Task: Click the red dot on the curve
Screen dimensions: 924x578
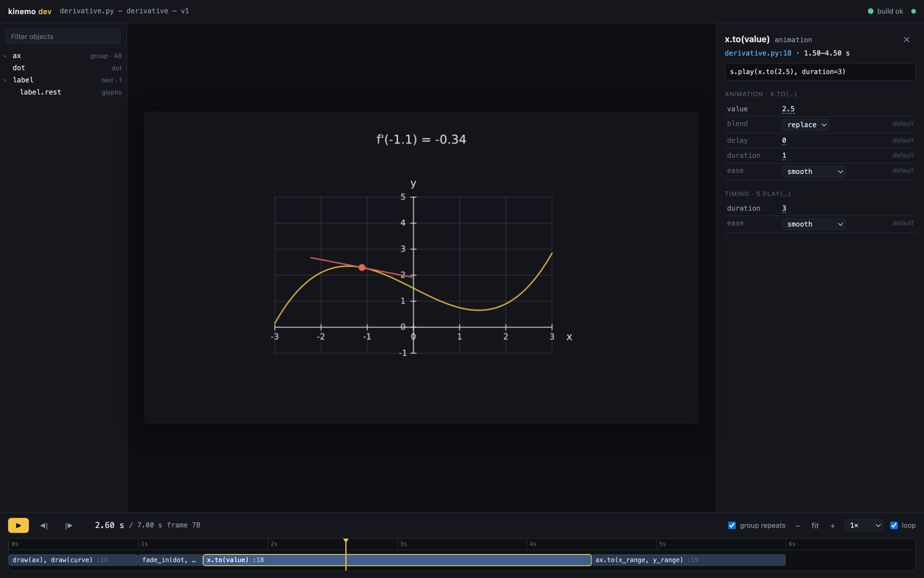Action: click(362, 268)
